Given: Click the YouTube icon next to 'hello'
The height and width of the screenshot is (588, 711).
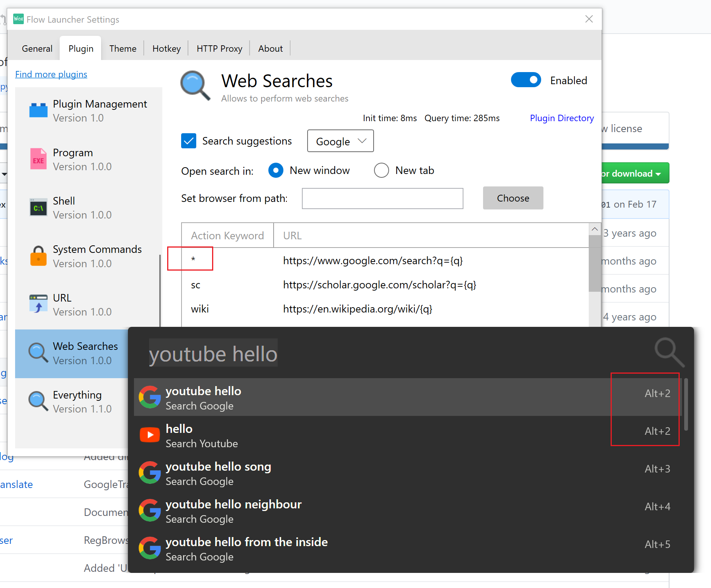Looking at the screenshot, I should 150,435.
